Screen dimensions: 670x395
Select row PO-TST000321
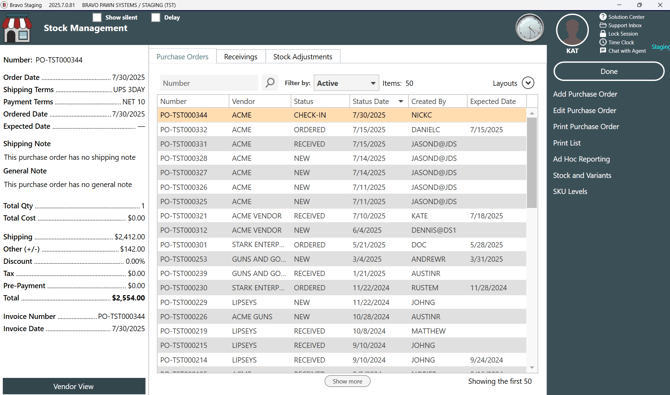point(342,216)
